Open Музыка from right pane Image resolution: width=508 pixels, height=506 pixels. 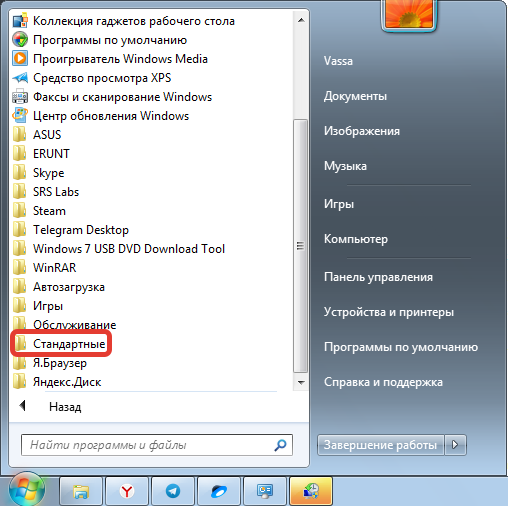pyautogui.click(x=345, y=166)
